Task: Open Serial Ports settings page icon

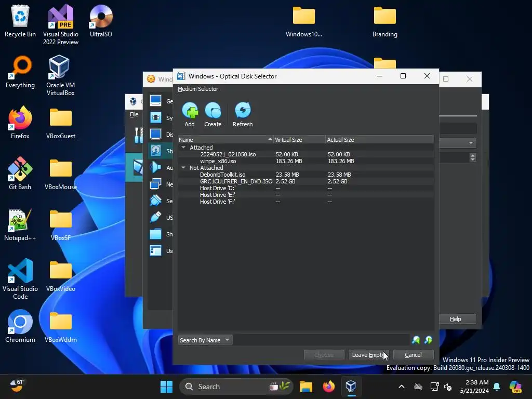Action: point(156,201)
